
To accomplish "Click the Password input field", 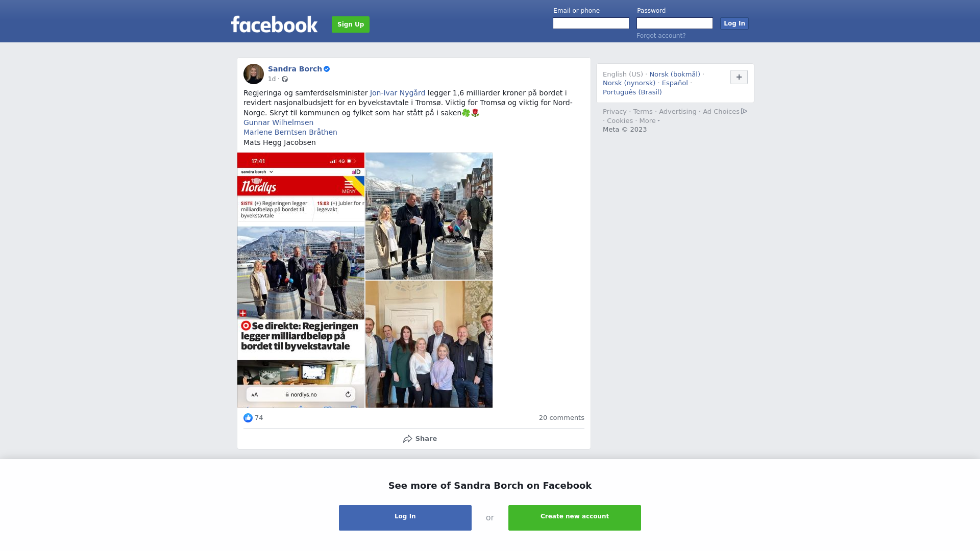I will (675, 23).
